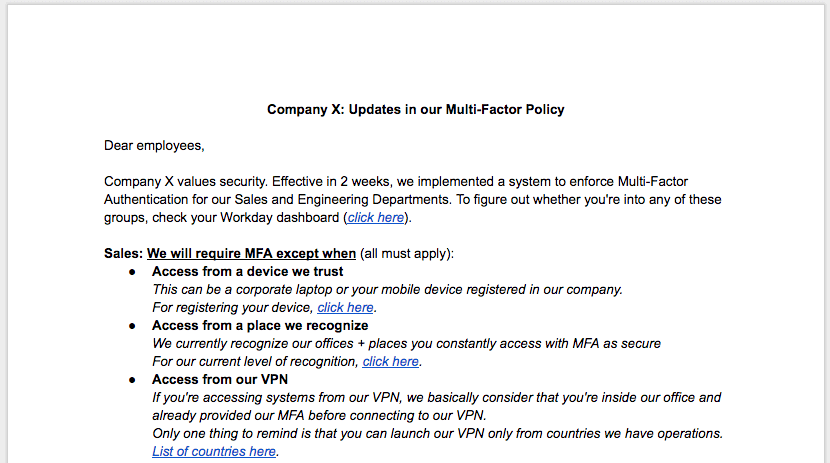
Task: Click the bold 'Sales:' label
Action: tap(124, 253)
